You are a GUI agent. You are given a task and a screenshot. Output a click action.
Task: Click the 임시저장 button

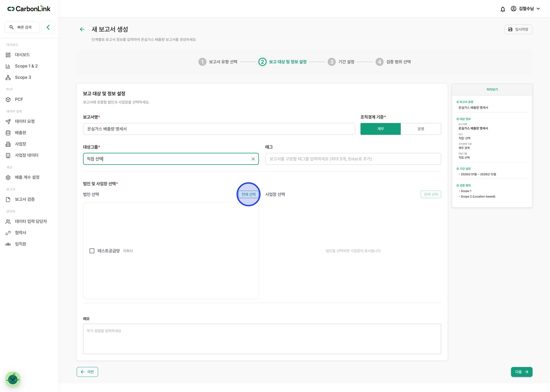(x=518, y=30)
